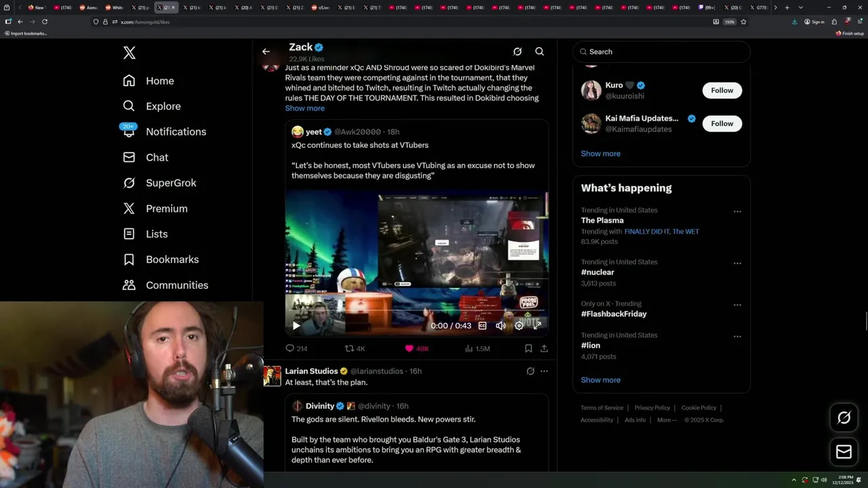Click the back arrow beside Zack

266,52
